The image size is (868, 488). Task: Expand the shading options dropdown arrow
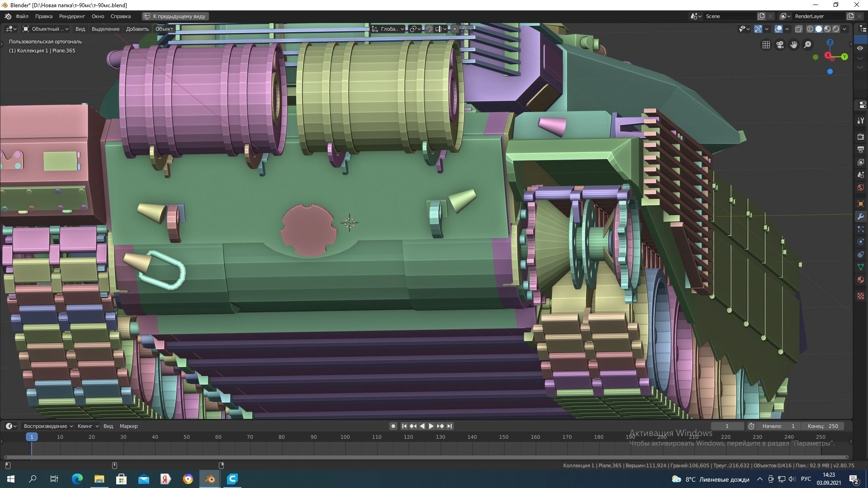845,29
